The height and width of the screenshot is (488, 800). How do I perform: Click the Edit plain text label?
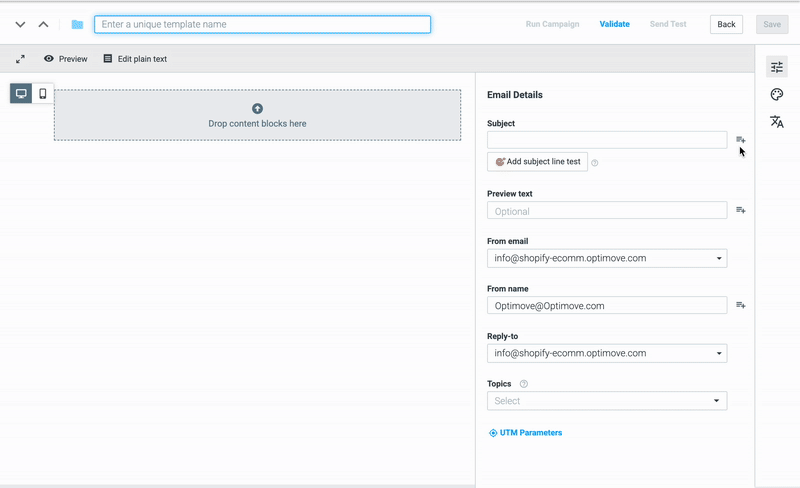tap(142, 59)
